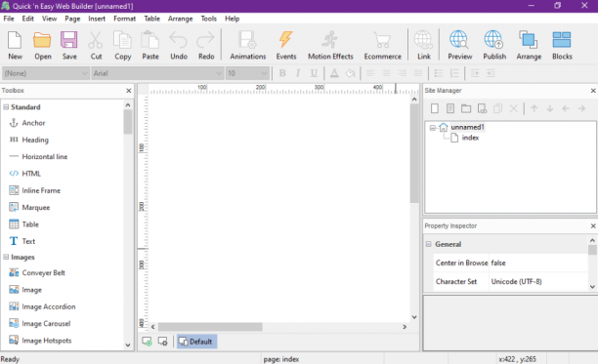Open the Ecommerce cart tool
The height and width of the screenshot is (364, 598).
click(x=382, y=45)
